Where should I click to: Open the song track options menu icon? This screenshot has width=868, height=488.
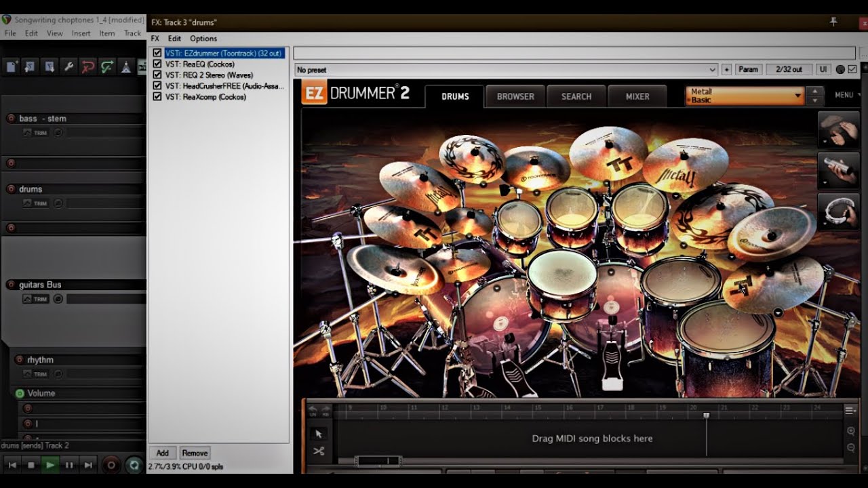[850, 410]
